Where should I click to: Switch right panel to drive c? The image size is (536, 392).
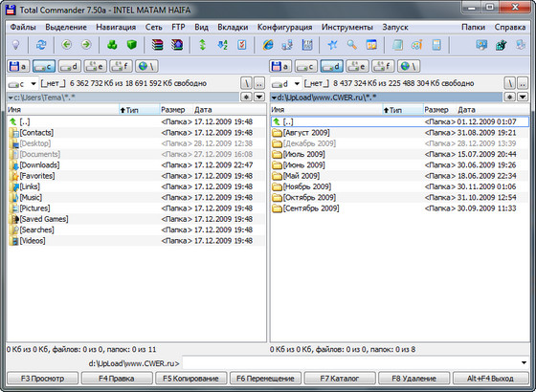[x=306, y=66]
